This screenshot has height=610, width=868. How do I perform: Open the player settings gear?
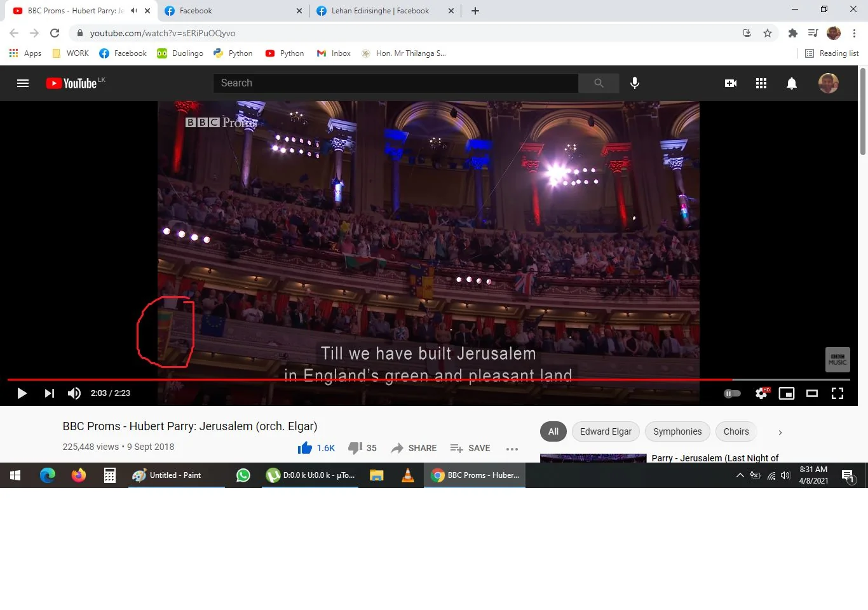pos(761,393)
